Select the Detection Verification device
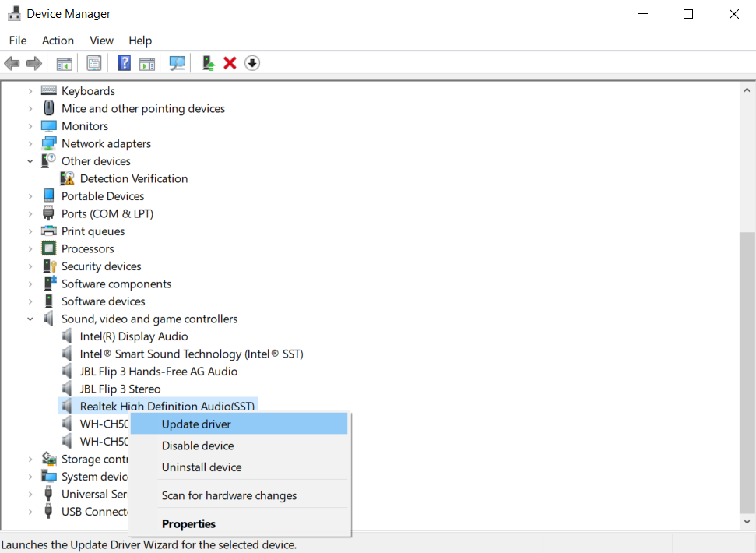Screen dimensions: 756x553 (134, 178)
